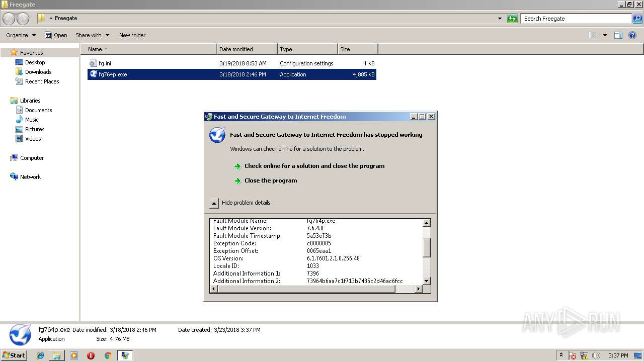Click the Change your view icon
The height and width of the screenshot is (362, 644).
click(x=593, y=35)
